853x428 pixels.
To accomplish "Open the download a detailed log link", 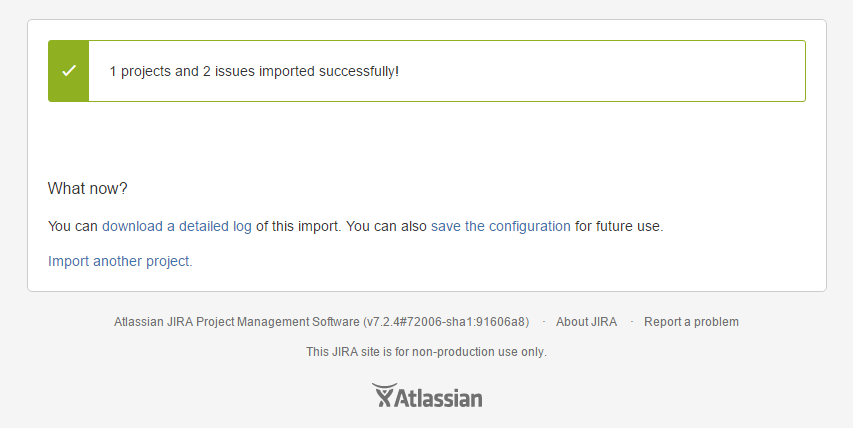I will 177,226.
